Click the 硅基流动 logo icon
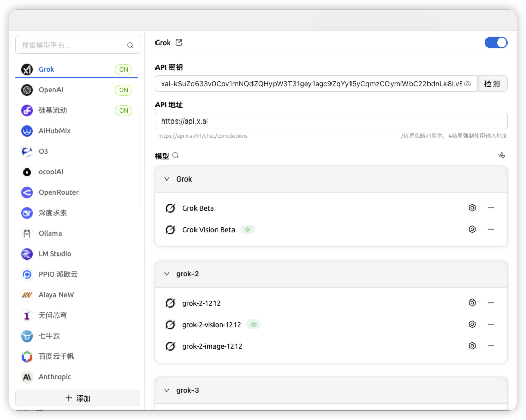 27,110
